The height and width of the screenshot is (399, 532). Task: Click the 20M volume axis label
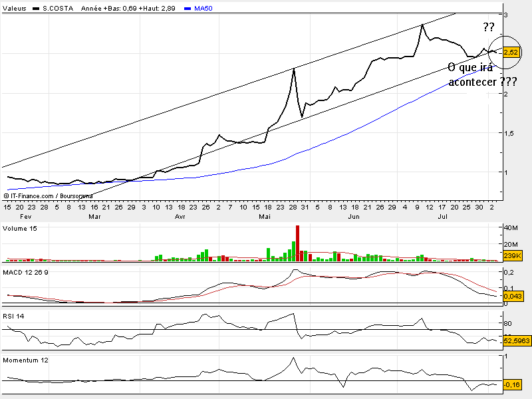(x=511, y=244)
